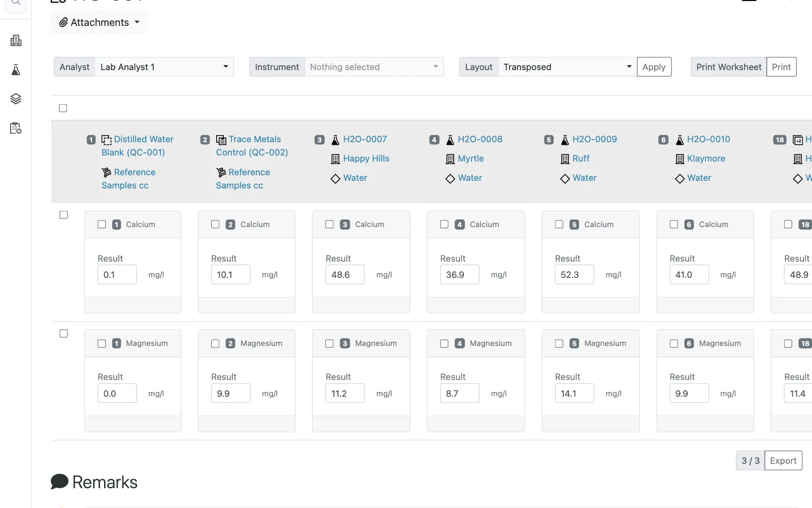Expand the Attachments dropdown
Viewport: 812px width, 508px height.
[99, 22]
